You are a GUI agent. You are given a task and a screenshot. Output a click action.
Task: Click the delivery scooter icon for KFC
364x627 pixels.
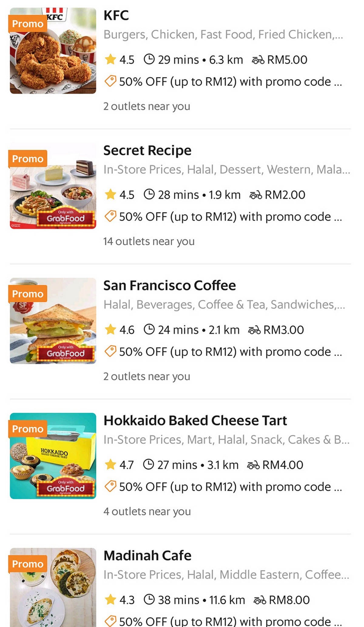(258, 60)
